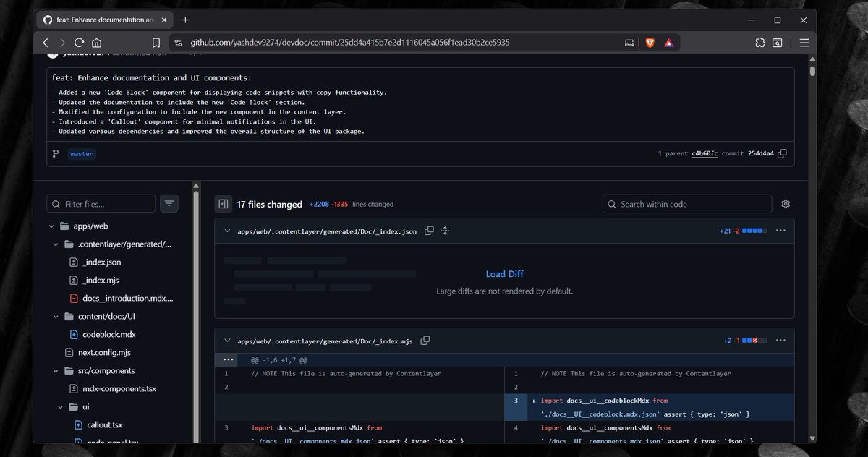This screenshot has width=868, height=457.
Task: Click _index.mjs file path in diff header
Action: tap(325, 341)
